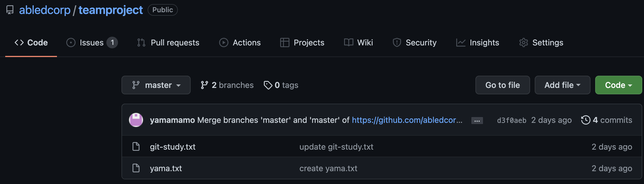Viewport: 644px width, 184px height.
Task: Open the abledcorp organization link
Action: [x=45, y=10]
